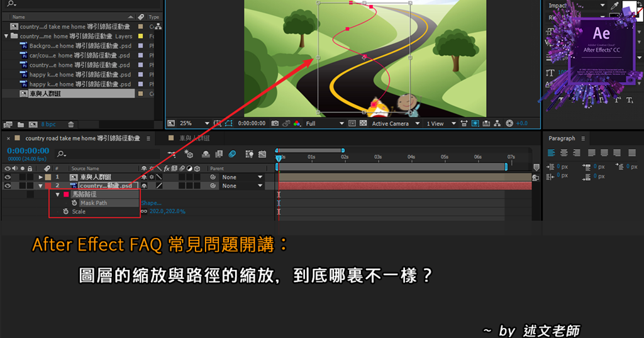This screenshot has height=338, width=644.
Task: Hide layer 2 country psd with the eye
Action: point(8,186)
